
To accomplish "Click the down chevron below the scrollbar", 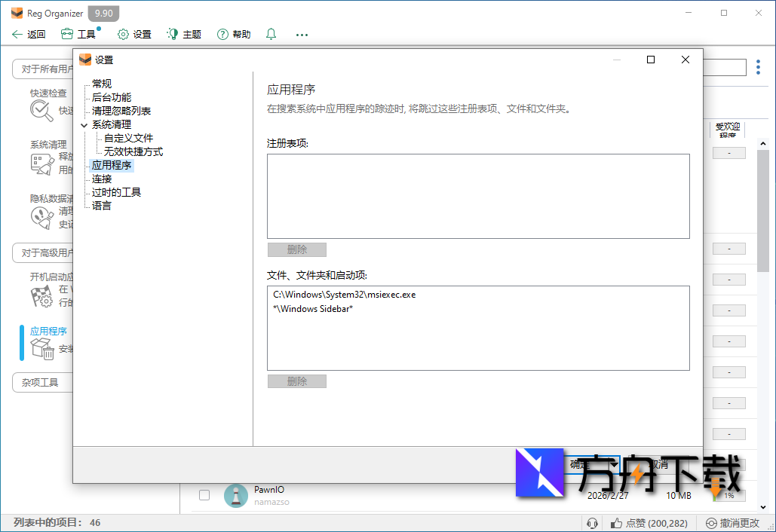I will (764, 508).
